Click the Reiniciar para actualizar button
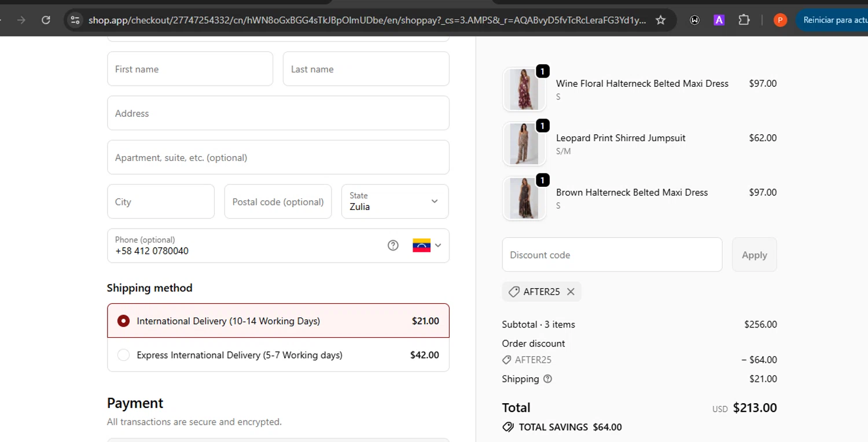This screenshot has width=868, height=442. point(833,20)
